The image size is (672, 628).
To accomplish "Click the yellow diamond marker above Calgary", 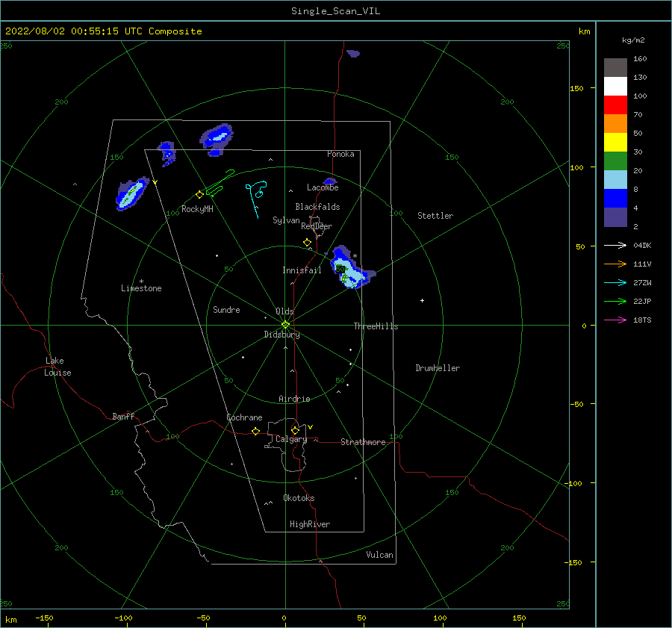I will [295, 430].
